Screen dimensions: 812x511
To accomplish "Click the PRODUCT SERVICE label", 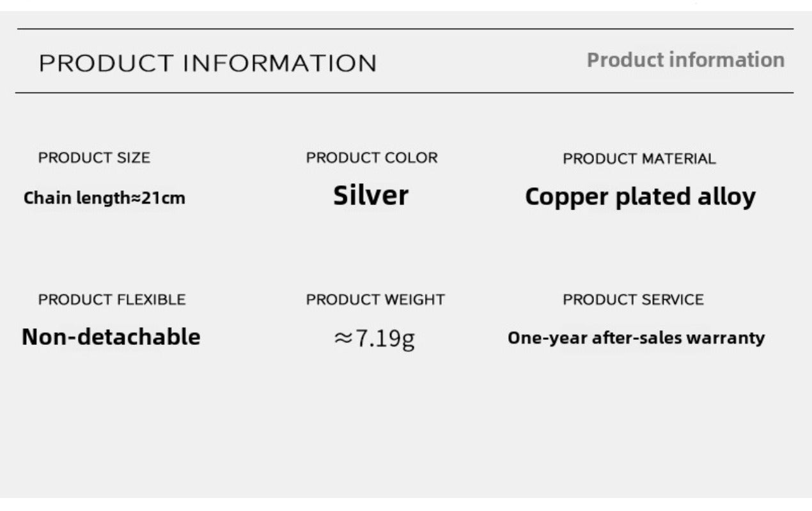I will tap(633, 300).
